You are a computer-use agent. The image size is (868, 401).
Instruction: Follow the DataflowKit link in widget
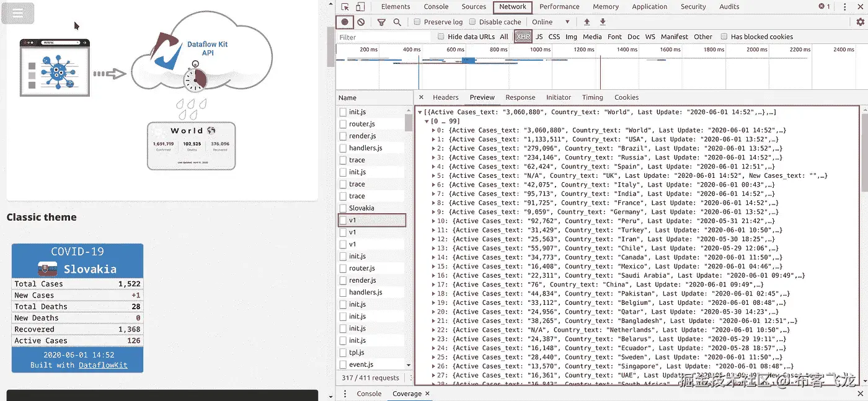coord(103,365)
